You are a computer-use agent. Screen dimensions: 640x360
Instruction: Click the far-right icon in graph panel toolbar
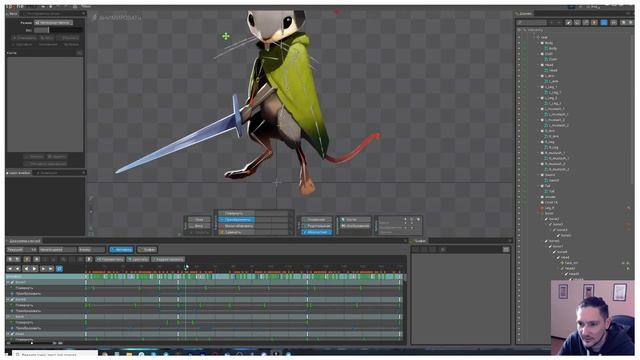(x=506, y=249)
